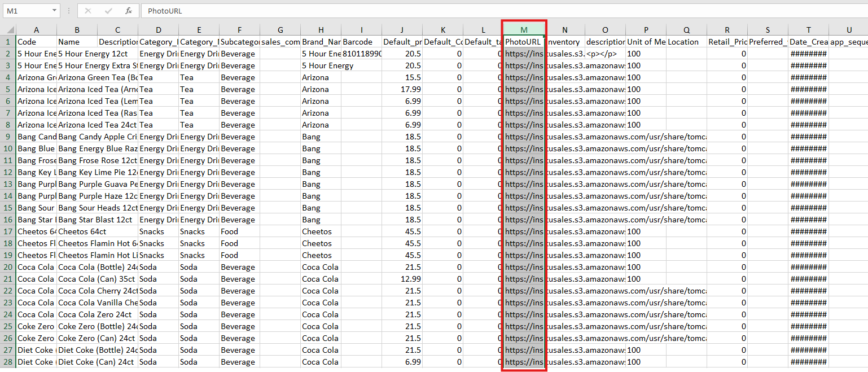Select row 17 header
Viewport: 868px width, 372px height.
(x=8, y=231)
